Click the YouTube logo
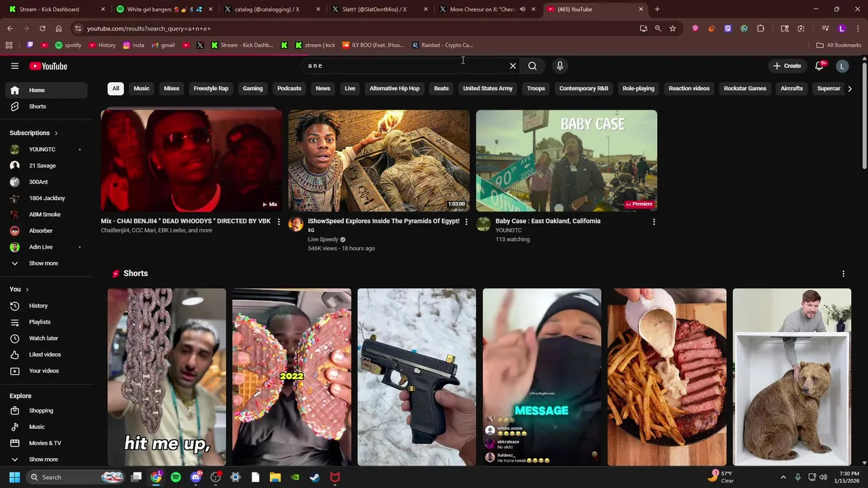Viewport: 868px width, 488px height. click(x=48, y=66)
